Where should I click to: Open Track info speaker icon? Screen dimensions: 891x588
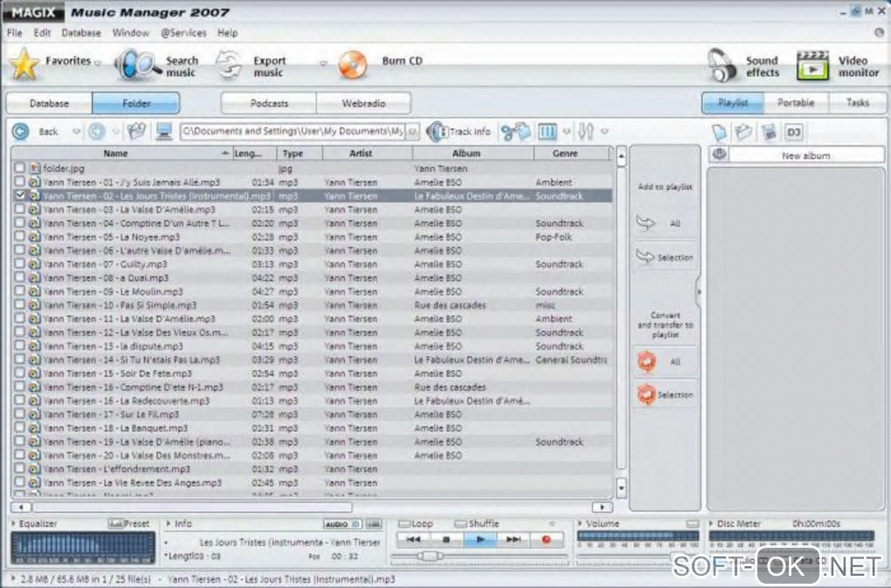pyautogui.click(x=437, y=132)
